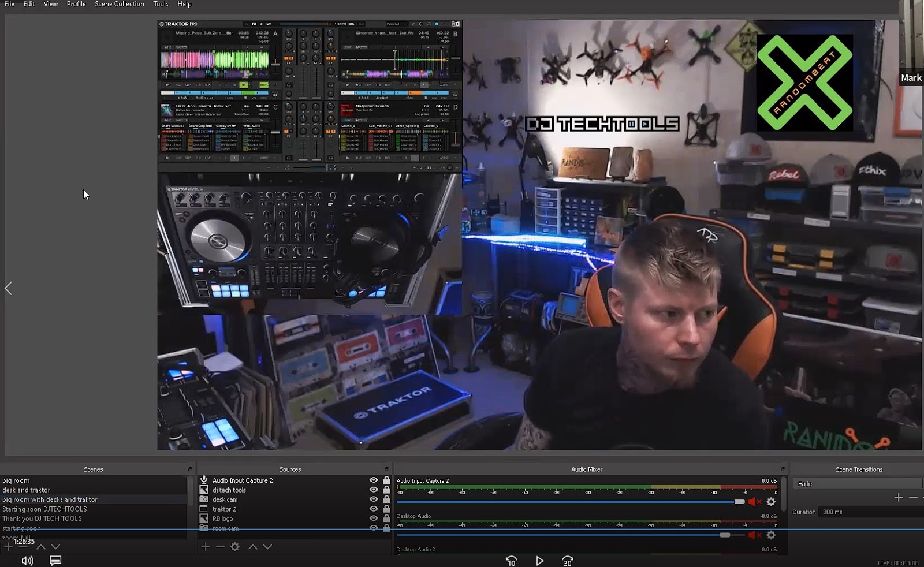Click the Remove Source minus icon

pos(221,547)
